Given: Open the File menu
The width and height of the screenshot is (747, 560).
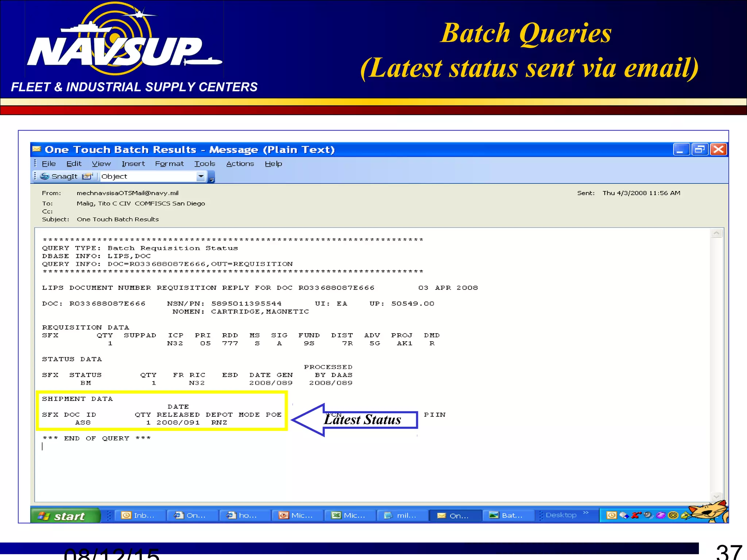Looking at the screenshot, I should 49,164.
